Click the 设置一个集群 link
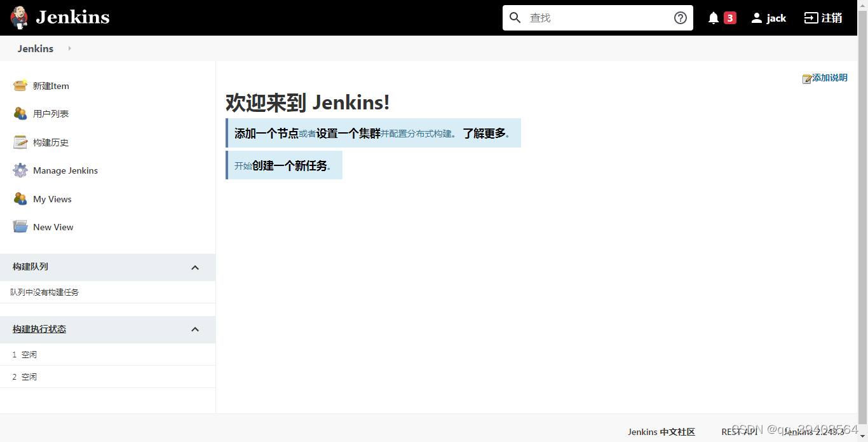The height and width of the screenshot is (442, 868). pyautogui.click(x=348, y=133)
